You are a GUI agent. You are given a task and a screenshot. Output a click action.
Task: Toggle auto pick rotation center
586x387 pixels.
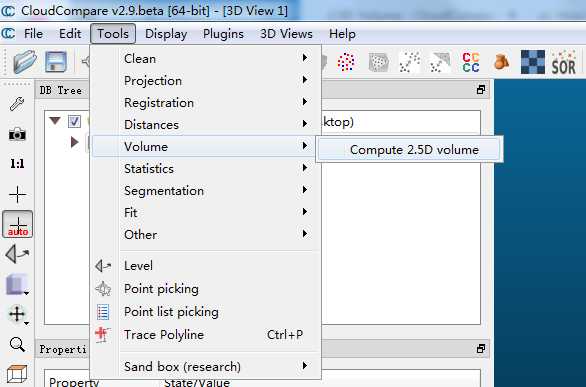click(18, 225)
